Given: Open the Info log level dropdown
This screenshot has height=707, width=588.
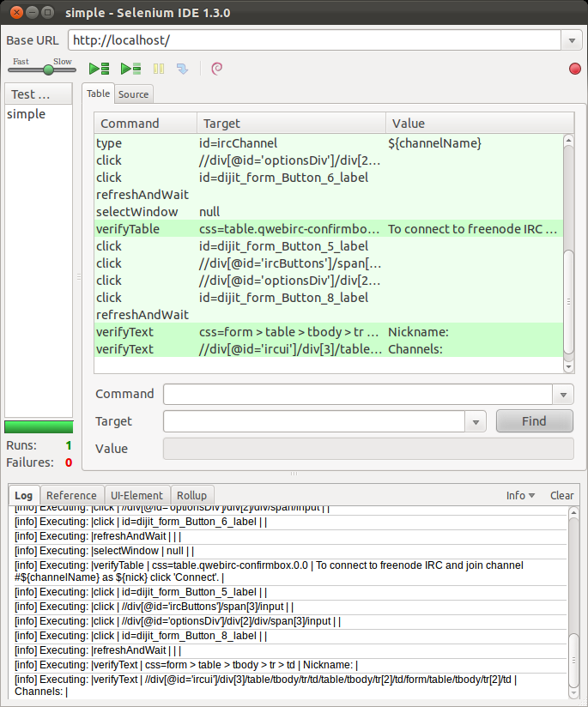Looking at the screenshot, I should pos(520,496).
